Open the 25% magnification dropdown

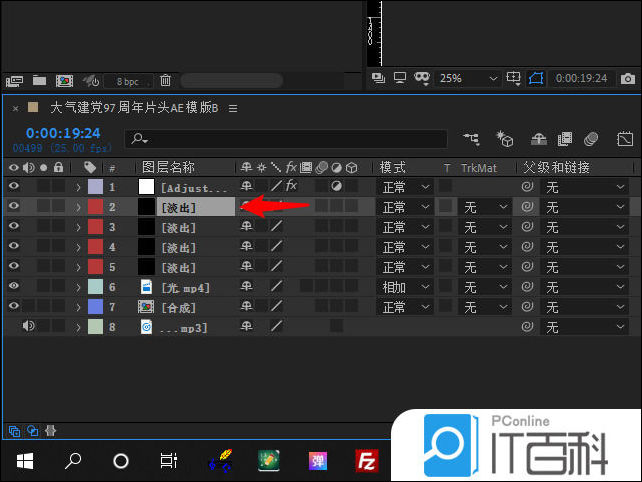coord(468,78)
